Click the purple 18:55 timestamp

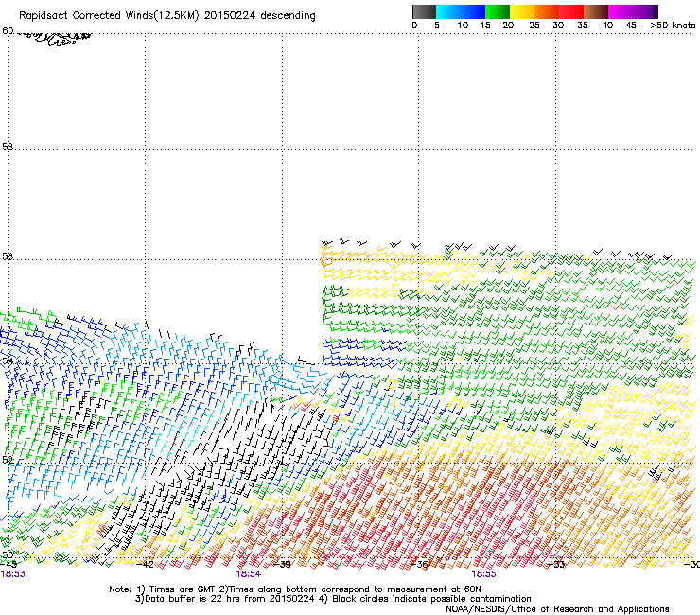click(x=484, y=574)
